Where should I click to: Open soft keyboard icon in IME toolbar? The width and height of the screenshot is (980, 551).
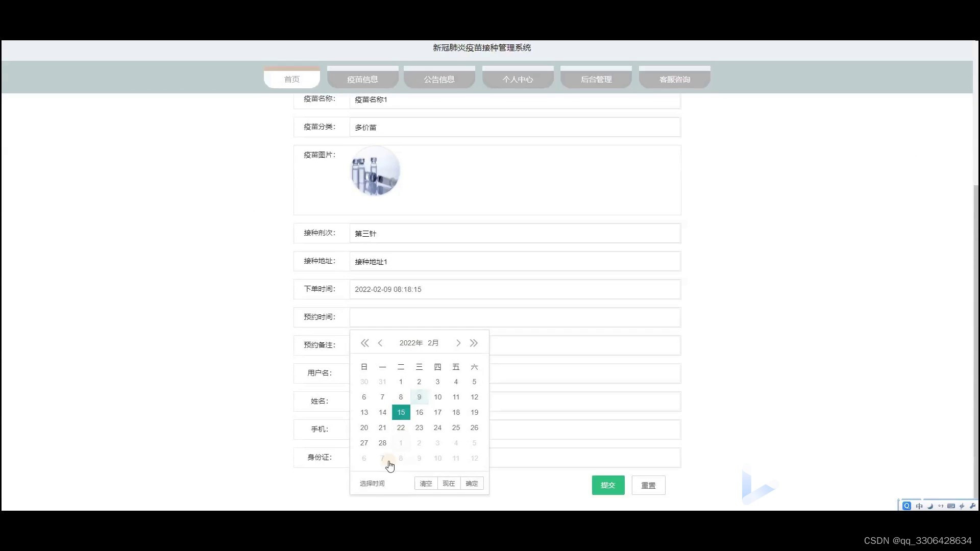coord(951,506)
